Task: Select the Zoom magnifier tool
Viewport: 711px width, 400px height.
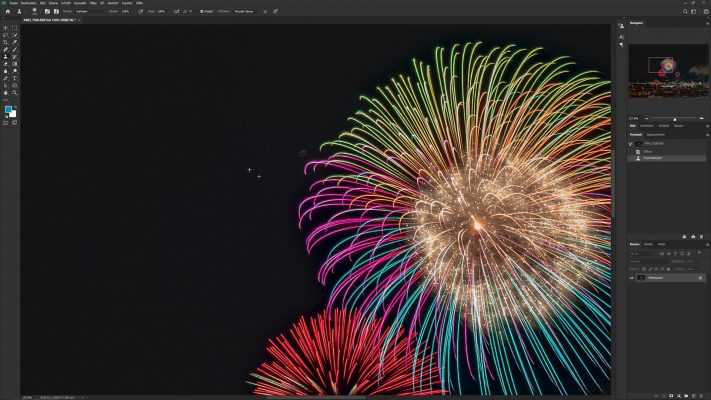Action: (x=14, y=92)
